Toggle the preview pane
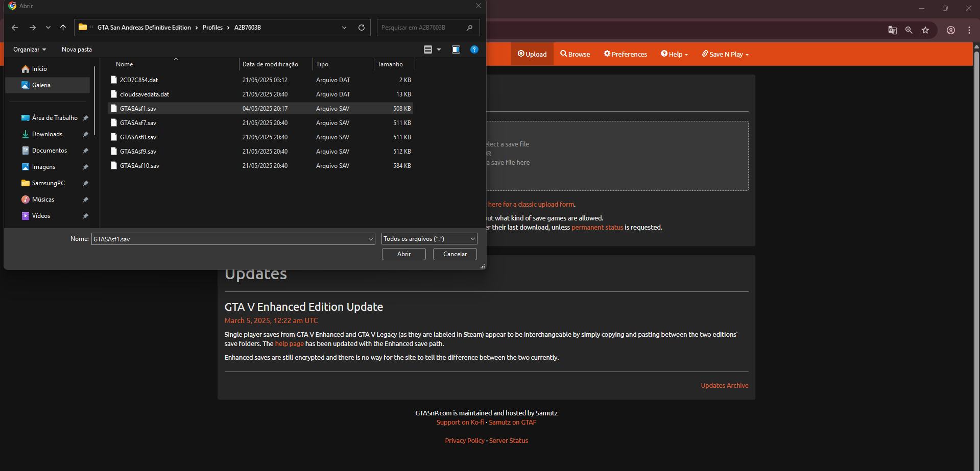The height and width of the screenshot is (471, 980). click(x=456, y=49)
